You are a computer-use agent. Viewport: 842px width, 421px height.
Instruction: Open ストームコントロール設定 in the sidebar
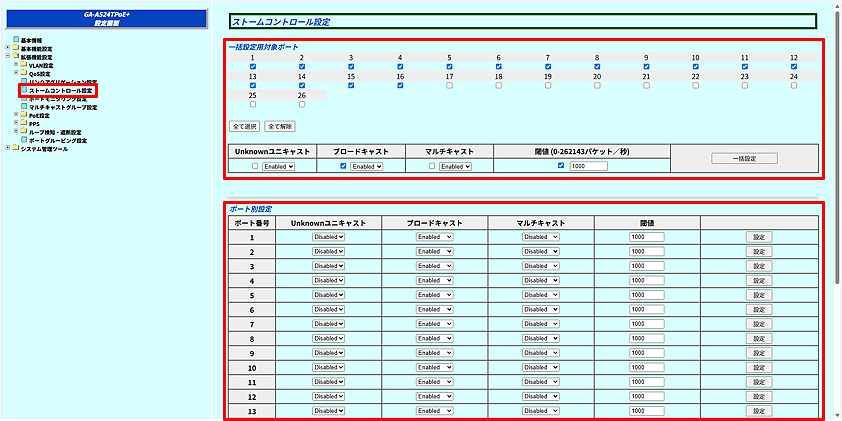click(x=60, y=90)
